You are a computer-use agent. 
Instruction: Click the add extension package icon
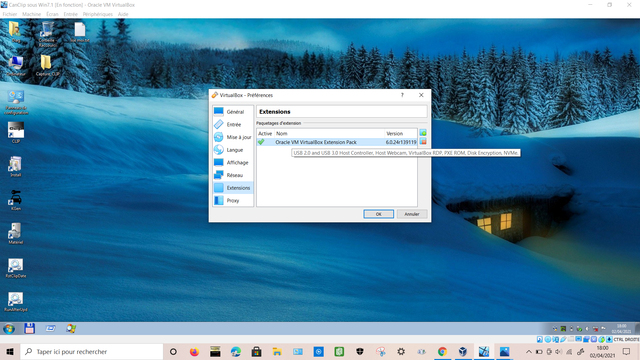423,133
